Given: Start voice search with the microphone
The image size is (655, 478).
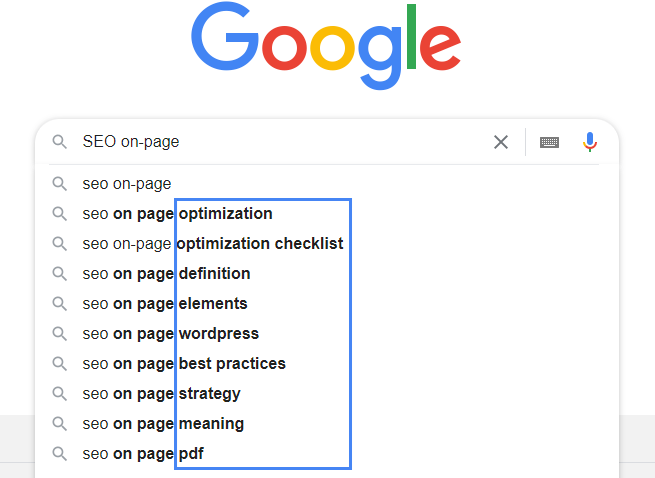Looking at the screenshot, I should (x=590, y=142).
